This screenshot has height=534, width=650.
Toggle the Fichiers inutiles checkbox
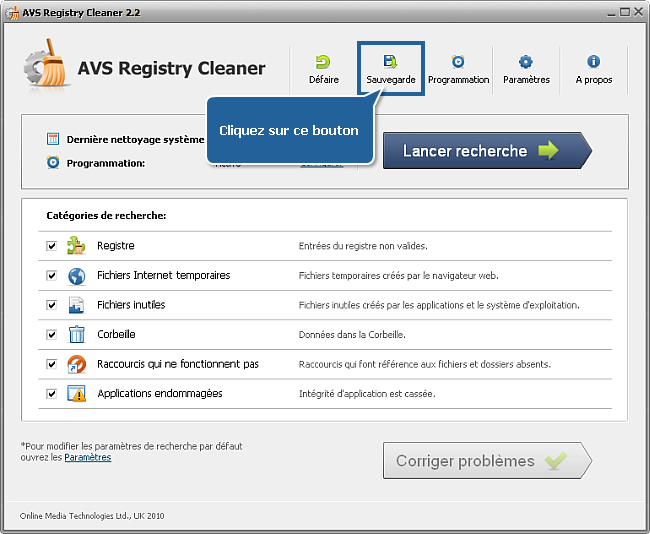click(51, 305)
